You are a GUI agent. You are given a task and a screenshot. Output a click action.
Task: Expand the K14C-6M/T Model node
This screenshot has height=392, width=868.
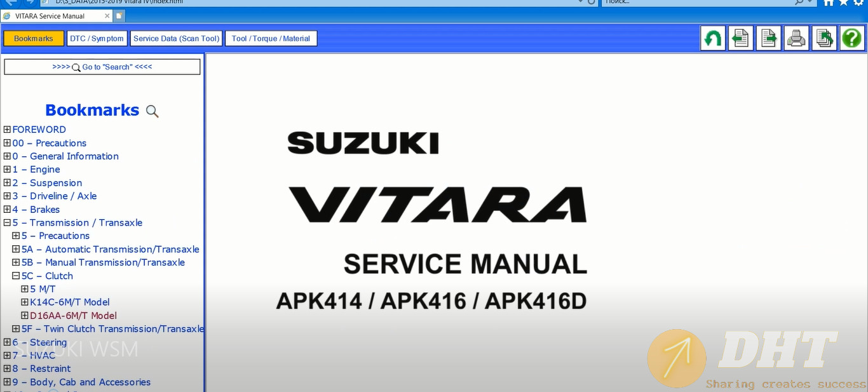point(25,302)
